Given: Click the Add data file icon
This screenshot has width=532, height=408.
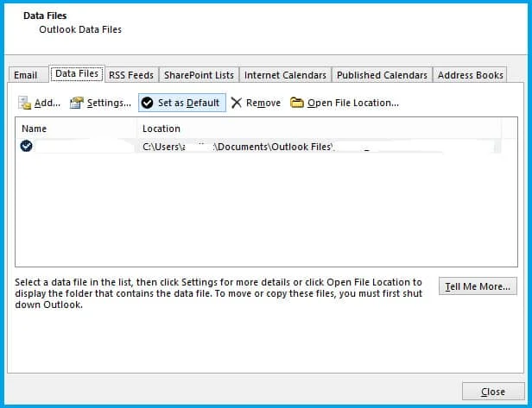Looking at the screenshot, I should [24, 103].
